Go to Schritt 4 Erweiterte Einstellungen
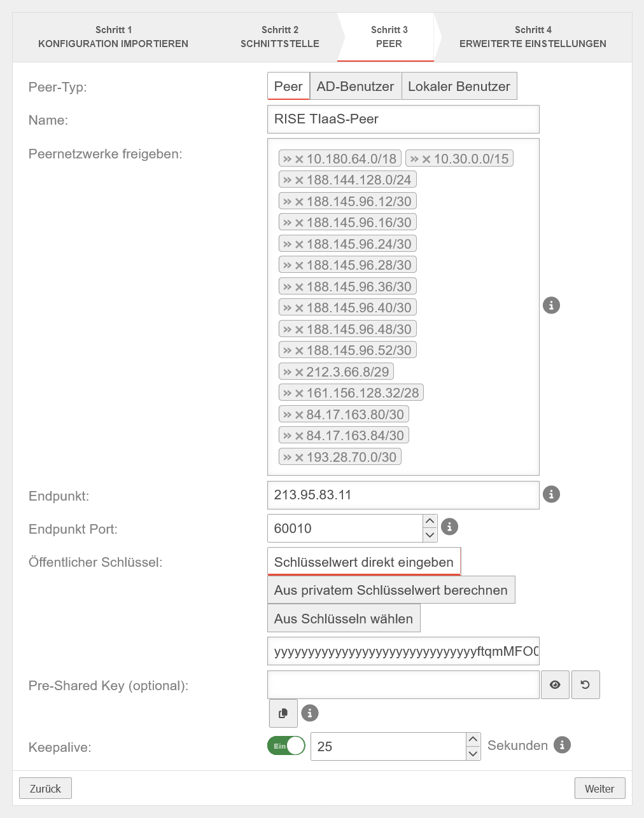Viewport: 644px width, 818px height. 533,37
